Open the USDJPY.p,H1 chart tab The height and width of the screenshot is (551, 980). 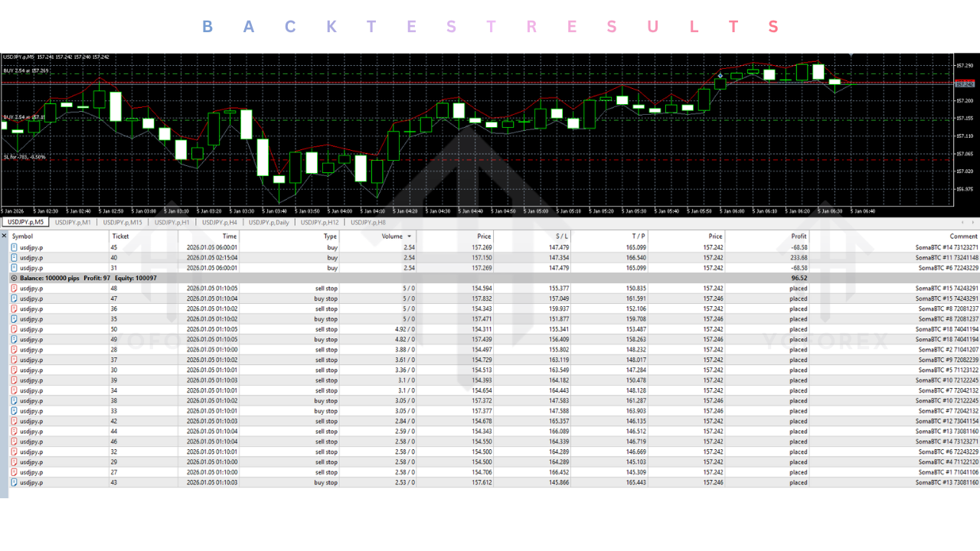pyautogui.click(x=172, y=222)
